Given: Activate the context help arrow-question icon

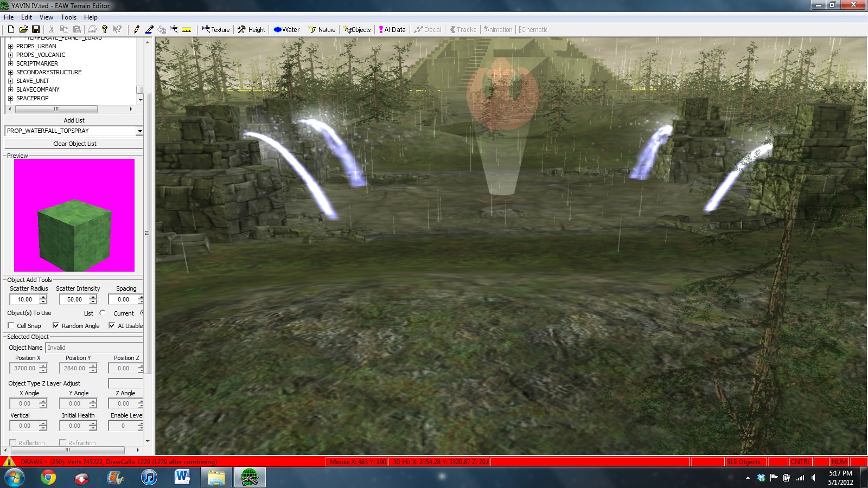Looking at the screenshot, I should 117,29.
